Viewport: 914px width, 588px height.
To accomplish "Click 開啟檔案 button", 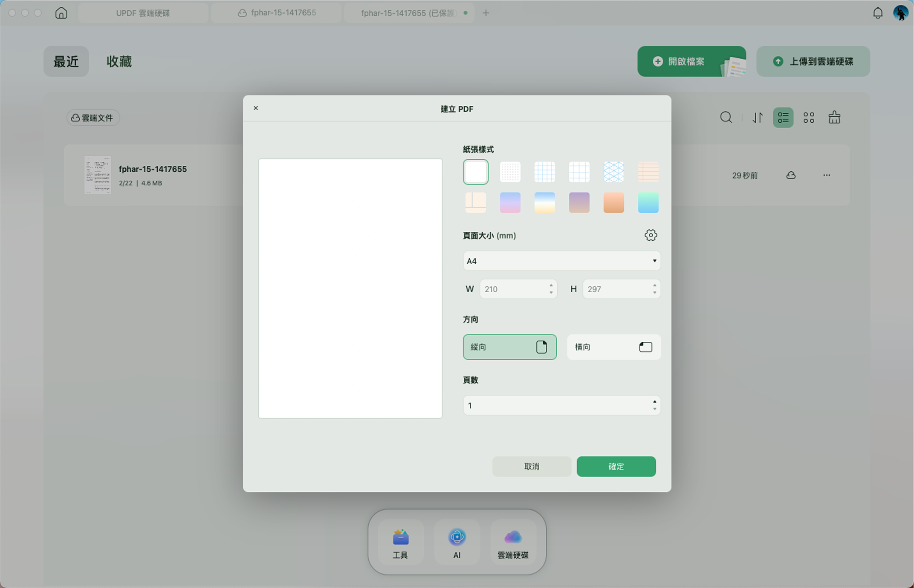I will 691,61.
